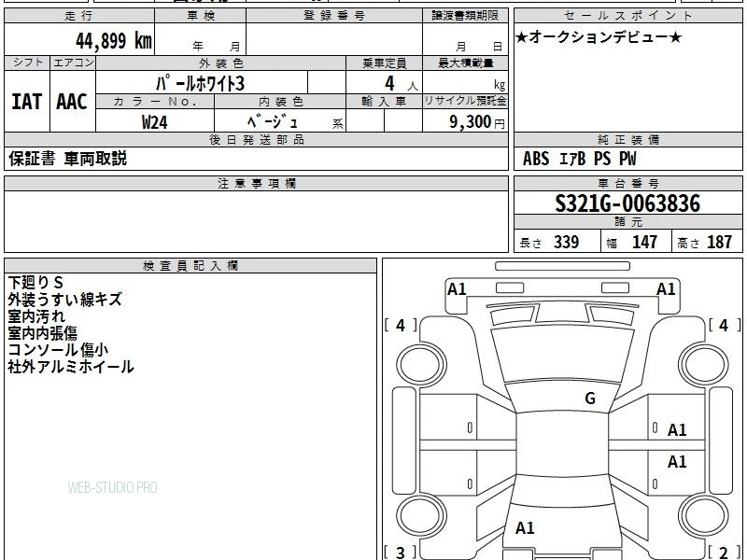Click the 内装色 header
The height and width of the screenshot is (560, 747).
click(x=280, y=102)
